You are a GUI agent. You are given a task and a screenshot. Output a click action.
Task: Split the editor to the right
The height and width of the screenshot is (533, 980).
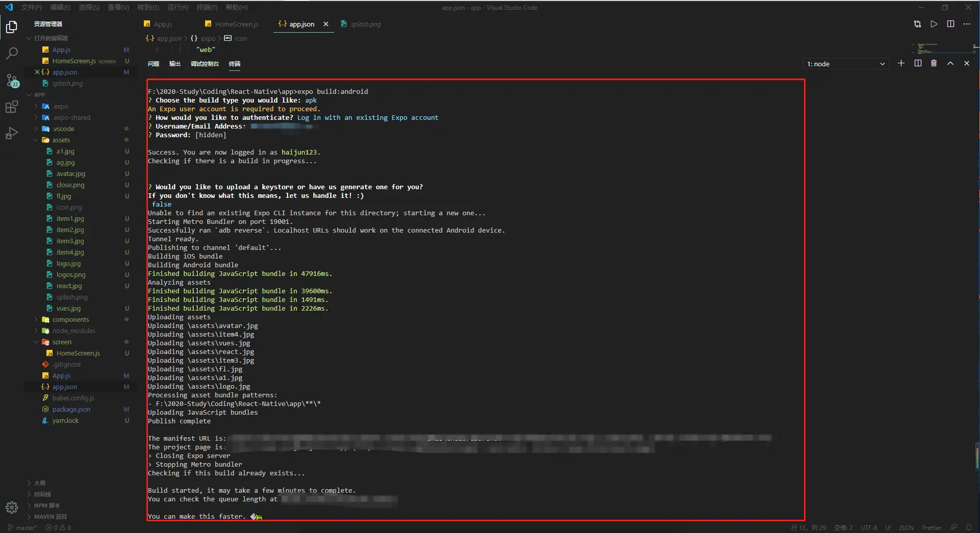[x=950, y=24]
